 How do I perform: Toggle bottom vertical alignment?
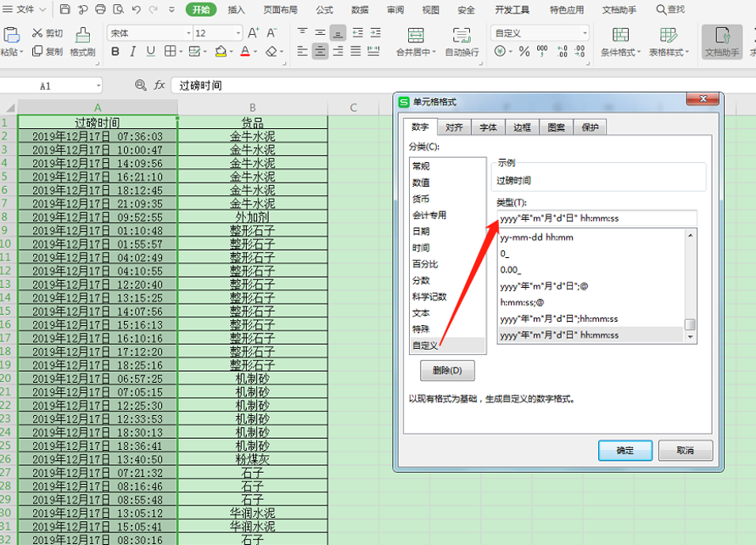(x=338, y=33)
